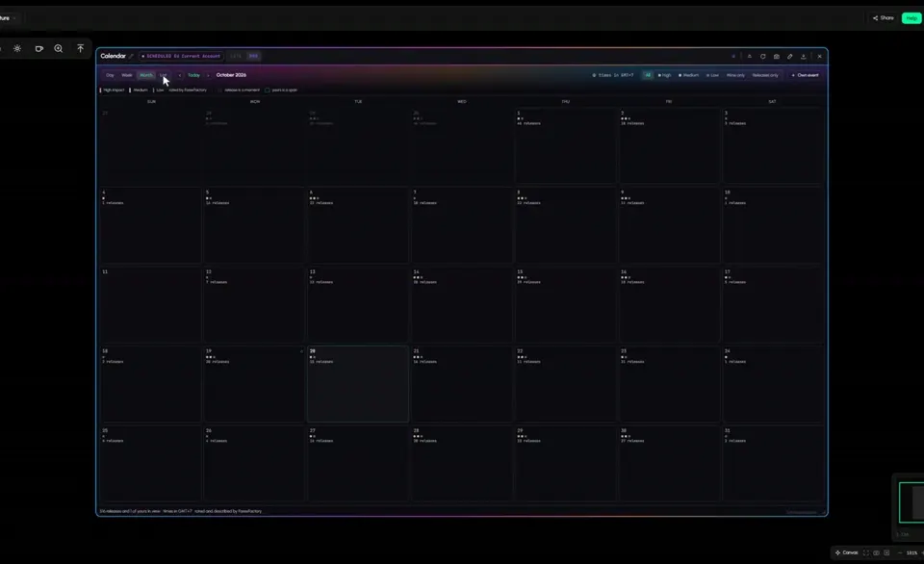Image resolution: width=924 pixels, height=564 pixels.
Task: Jump to Today
Action: pos(193,75)
